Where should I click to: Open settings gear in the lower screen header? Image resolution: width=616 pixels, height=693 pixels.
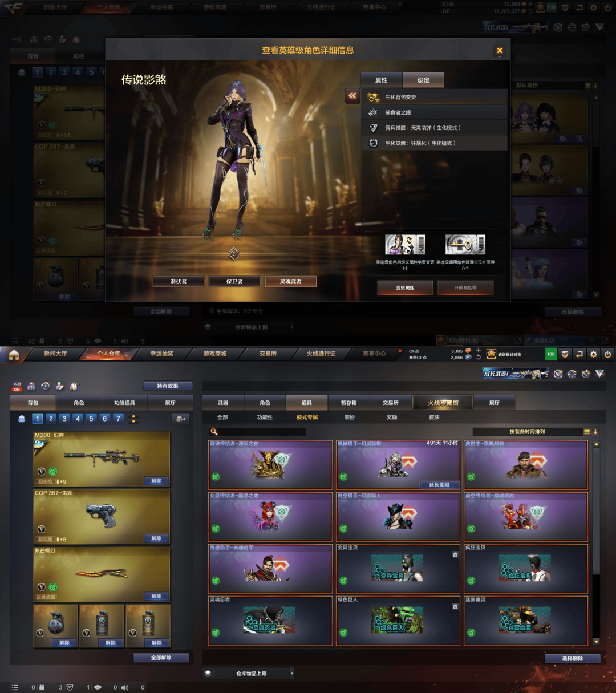(593, 354)
